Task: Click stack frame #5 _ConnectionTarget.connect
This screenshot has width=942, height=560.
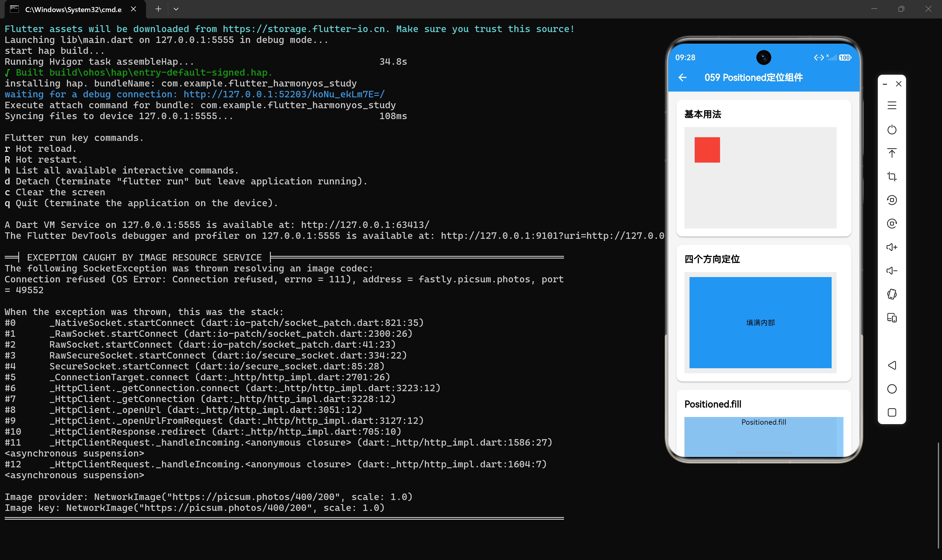Action: tap(197, 377)
